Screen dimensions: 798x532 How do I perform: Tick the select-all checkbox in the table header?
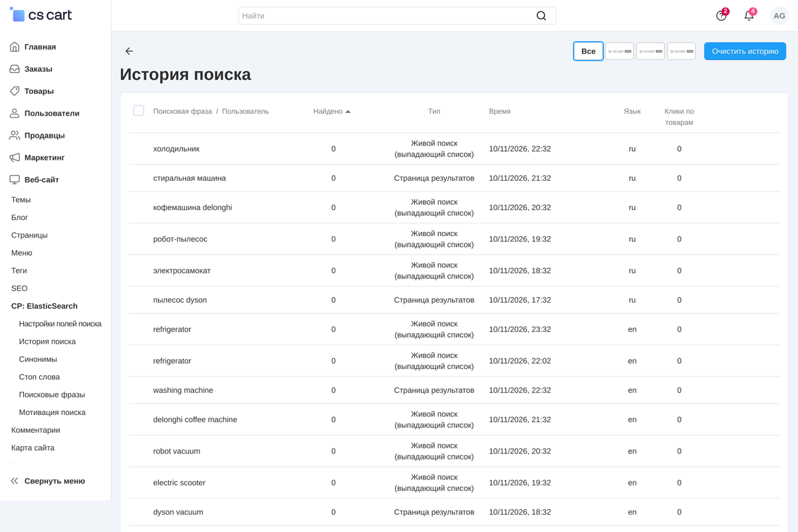(x=138, y=110)
